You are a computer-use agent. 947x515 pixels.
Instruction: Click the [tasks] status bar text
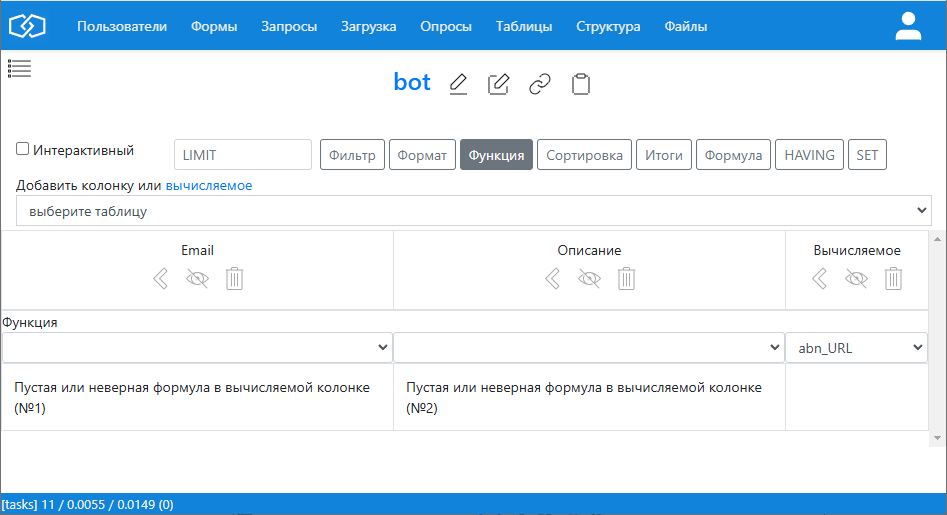(88, 504)
